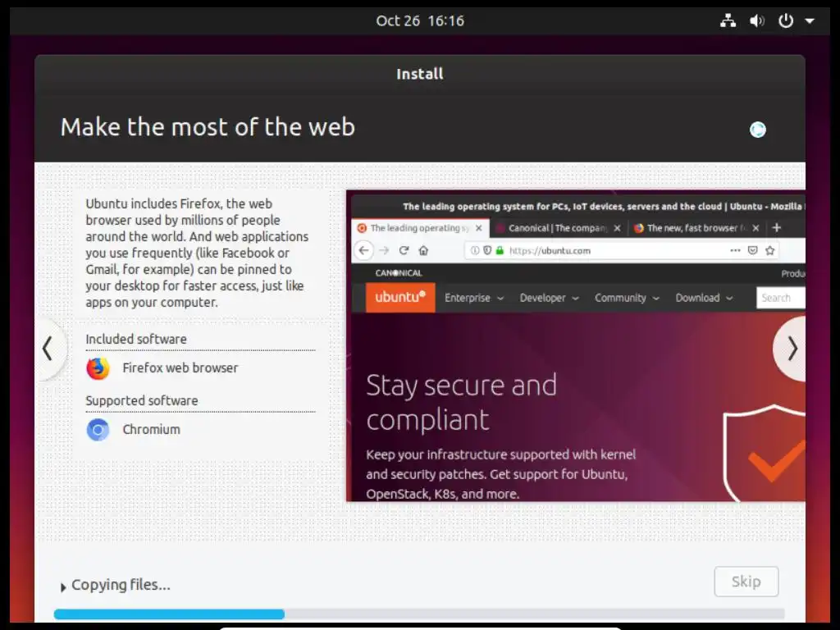This screenshot has width=840, height=630.
Task: Click the Chromium icon
Action: point(98,430)
